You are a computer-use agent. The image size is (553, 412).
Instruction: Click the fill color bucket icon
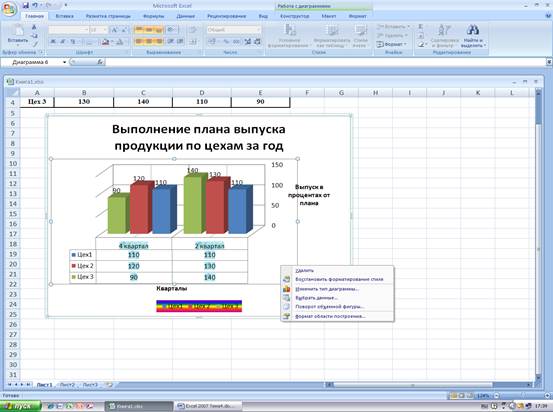(x=105, y=42)
